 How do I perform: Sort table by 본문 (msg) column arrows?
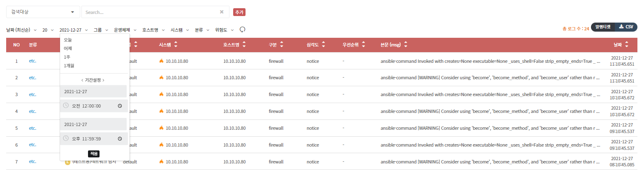[405, 45]
